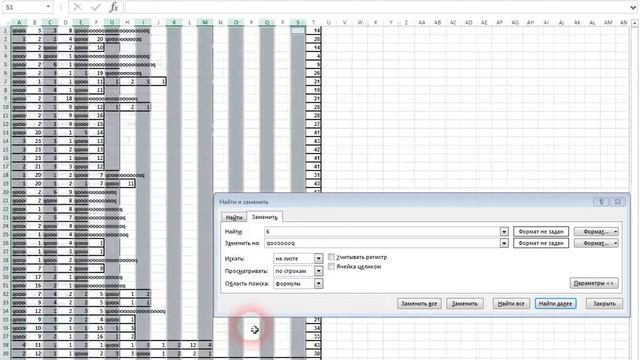Enable the Учитывать регистр checkbox
640x360 pixels.
point(331,257)
